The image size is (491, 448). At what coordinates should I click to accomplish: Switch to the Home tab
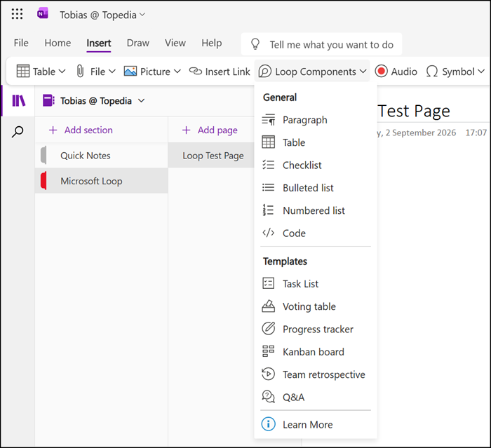(58, 43)
